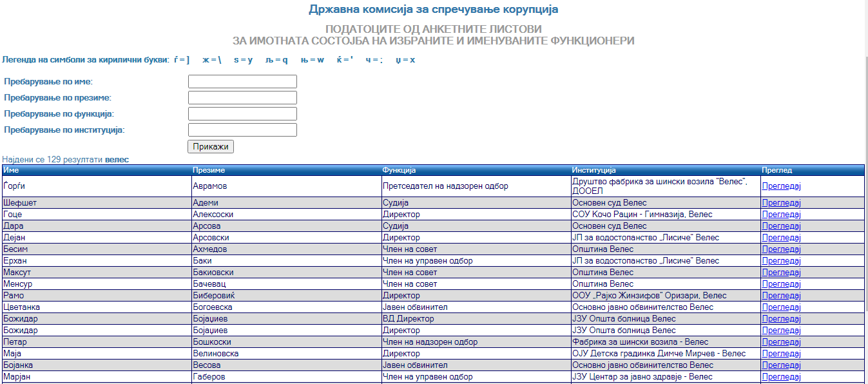The height and width of the screenshot is (384, 868).
Task: Select the ВД Директор function cell
Action: point(476,319)
